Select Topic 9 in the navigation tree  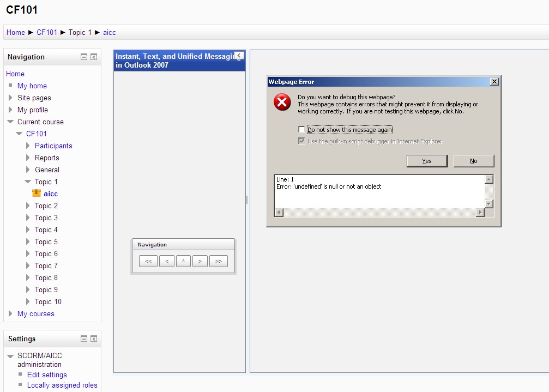point(46,290)
